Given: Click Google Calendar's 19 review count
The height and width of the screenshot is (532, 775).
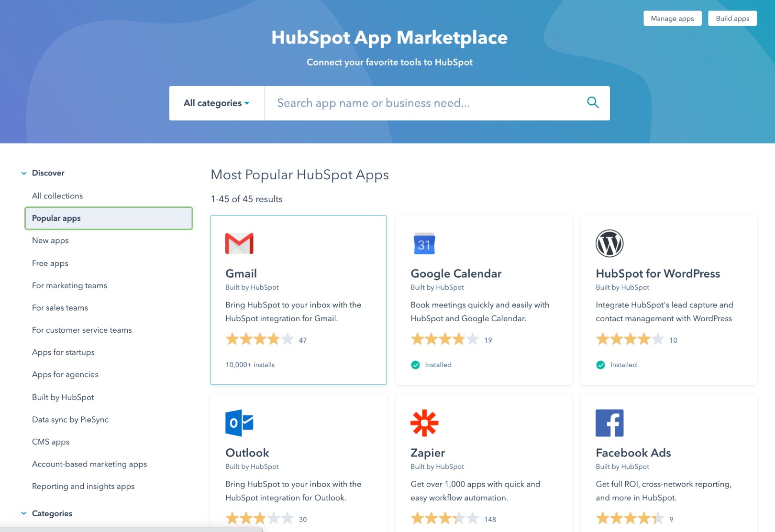Looking at the screenshot, I should (x=488, y=340).
